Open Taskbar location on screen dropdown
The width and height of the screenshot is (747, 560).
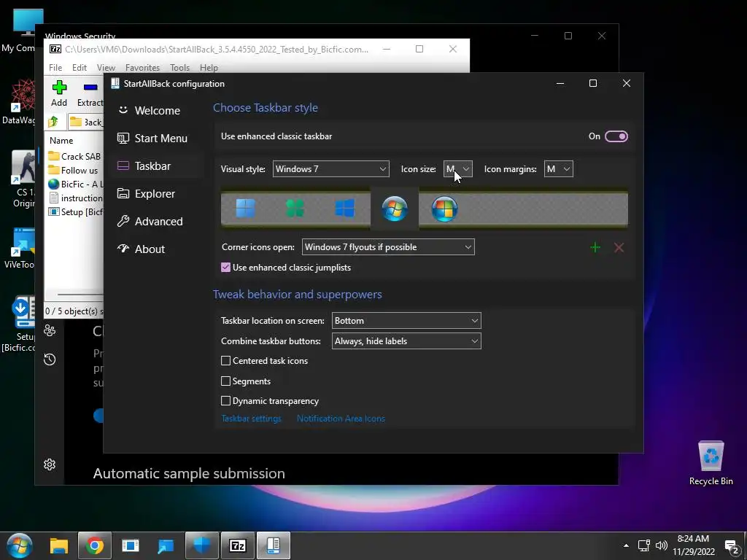click(406, 321)
